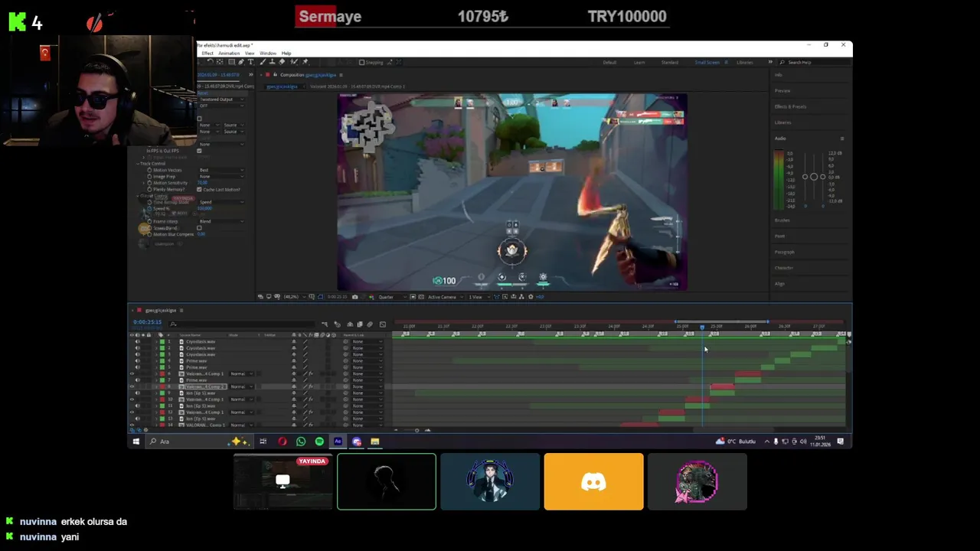Open the Paragraph panel
This screenshot has width=980, height=551.
point(784,252)
